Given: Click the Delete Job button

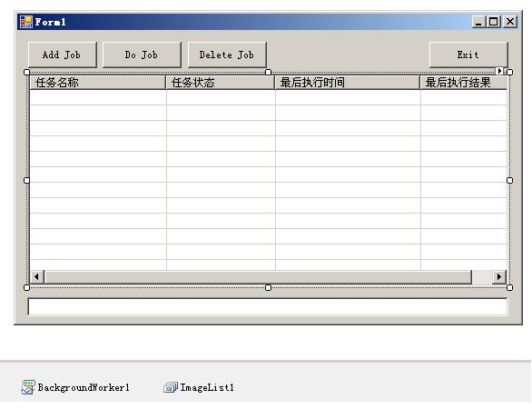Looking at the screenshot, I should tap(227, 55).
